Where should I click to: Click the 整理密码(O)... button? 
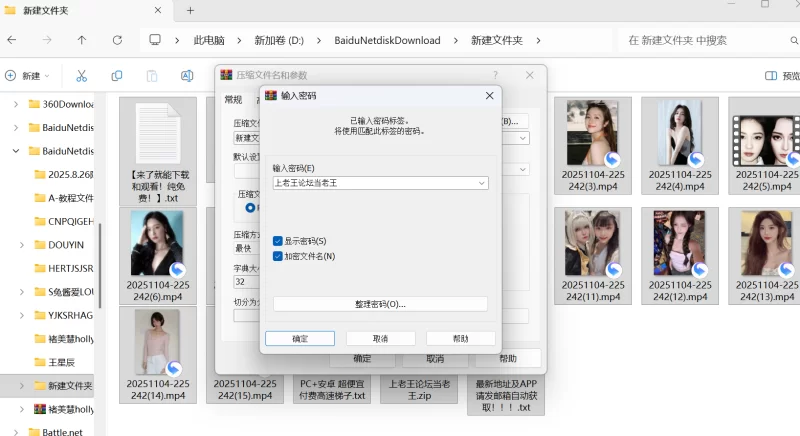click(380, 304)
